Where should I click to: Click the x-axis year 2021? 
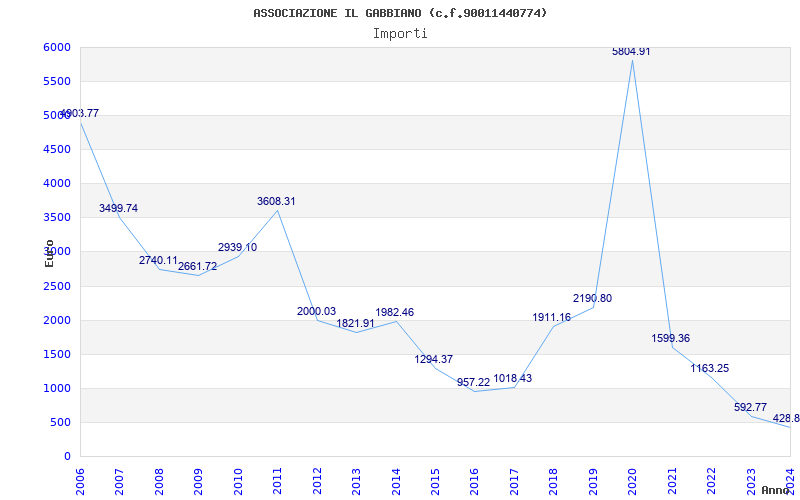(672, 481)
